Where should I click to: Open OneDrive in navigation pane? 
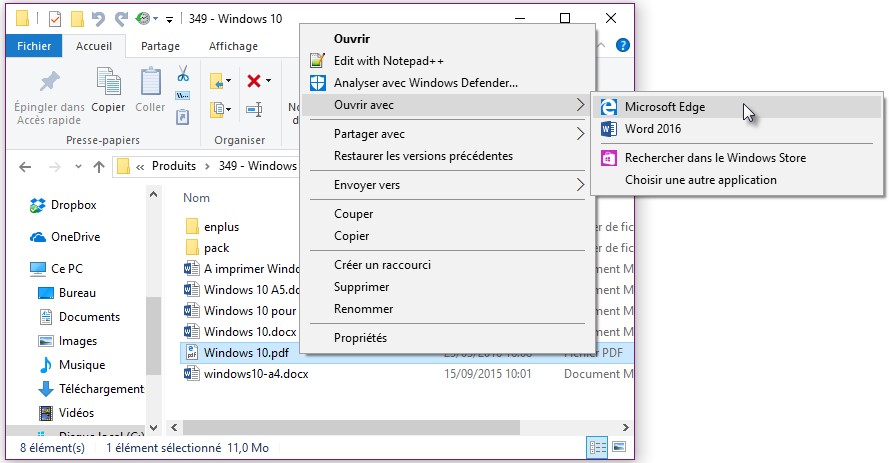(x=75, y=237)
